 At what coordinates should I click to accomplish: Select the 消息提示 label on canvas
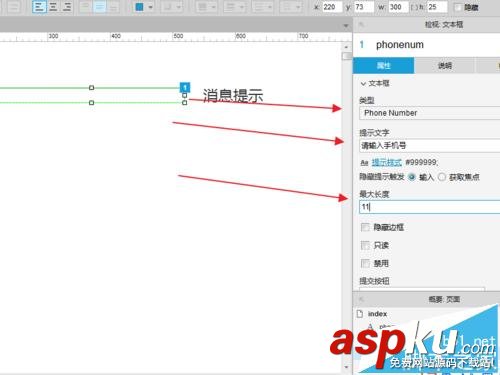[x=233, y=96]
